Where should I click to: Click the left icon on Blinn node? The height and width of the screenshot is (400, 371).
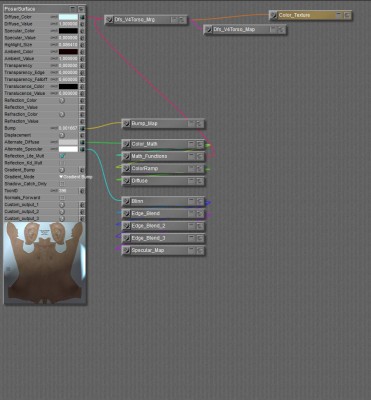pyautogui.click(x=126, y=202)
